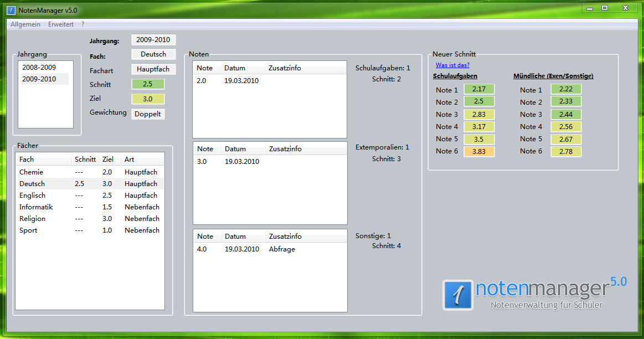This screenshot has width=644, height=339.
Task: Click the Deutsch Fach button
Action: coord(153,54)
